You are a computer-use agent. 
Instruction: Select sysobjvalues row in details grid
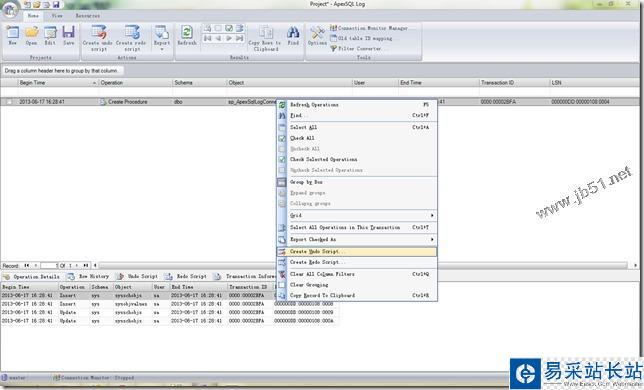170,304
